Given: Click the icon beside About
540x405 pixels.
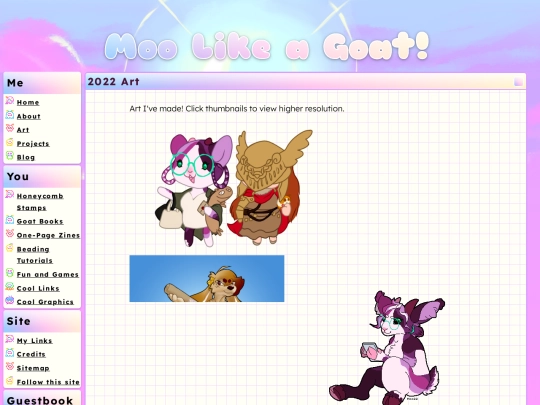Looking at the screenshot, I should pos(10,114).
